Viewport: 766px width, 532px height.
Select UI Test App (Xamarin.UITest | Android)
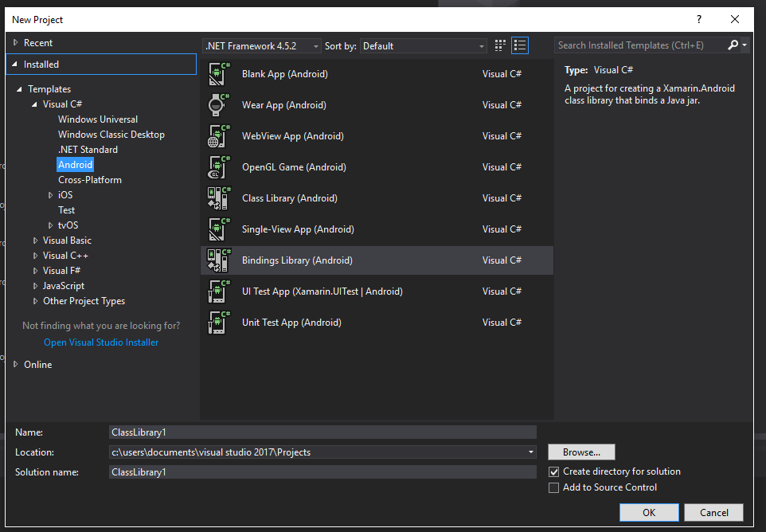(x=377, y=291)
